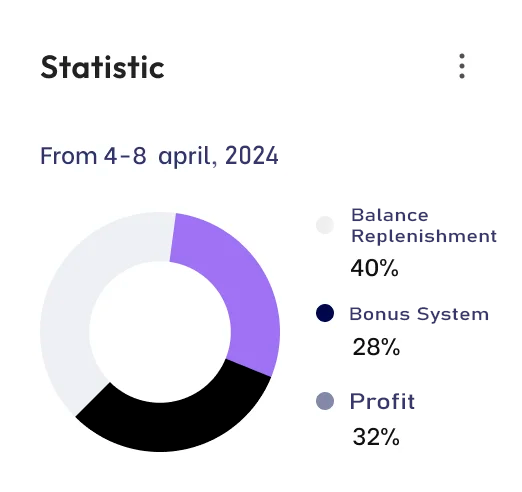Screen dimensions: 522x492
Task: Click the gray-blue Profit legend dot
Action: [325, 401]
